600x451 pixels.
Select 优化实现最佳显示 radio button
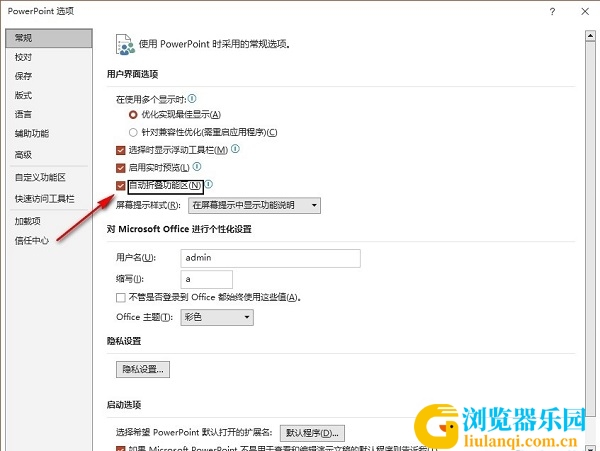(x=133, y=114)
